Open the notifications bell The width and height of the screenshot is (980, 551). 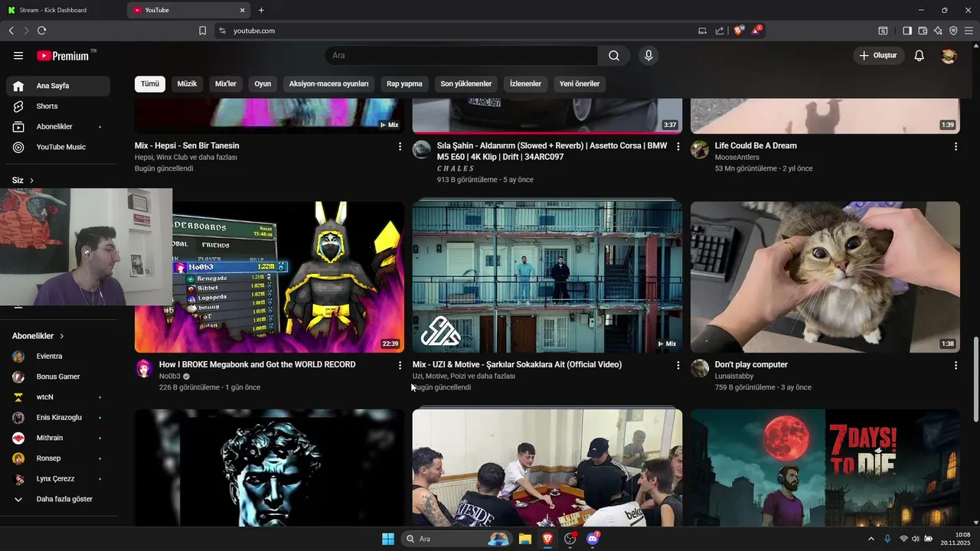(x=920, y=56)
